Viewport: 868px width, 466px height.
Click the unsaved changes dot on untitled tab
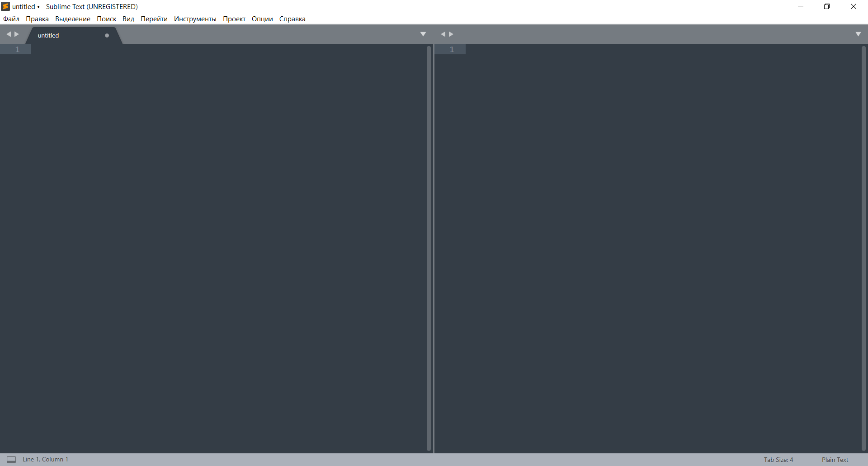click(107, 35)
